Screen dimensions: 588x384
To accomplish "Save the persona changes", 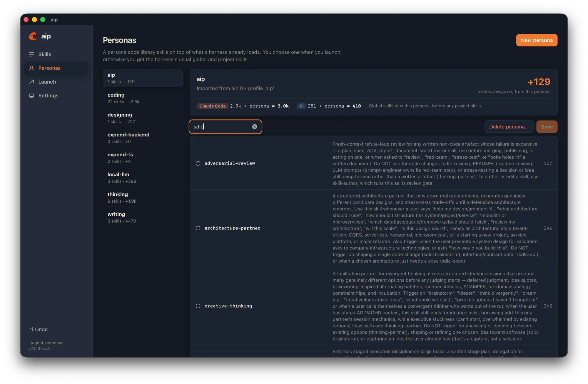I will (x=547, y=127).
